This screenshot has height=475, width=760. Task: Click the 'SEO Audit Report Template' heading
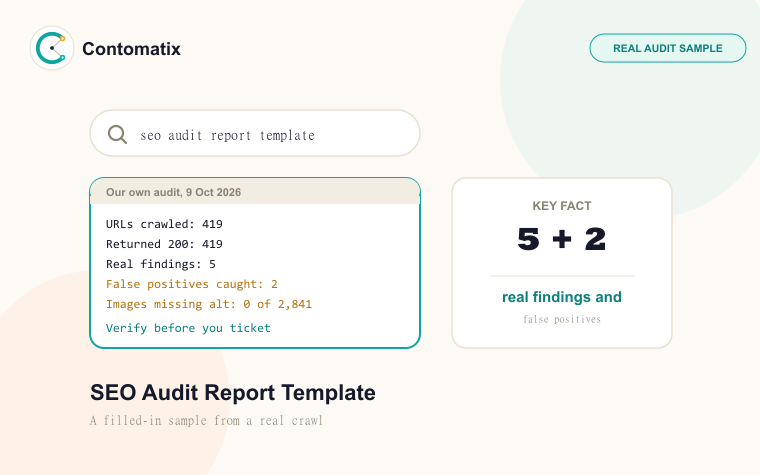pos(233,393)
